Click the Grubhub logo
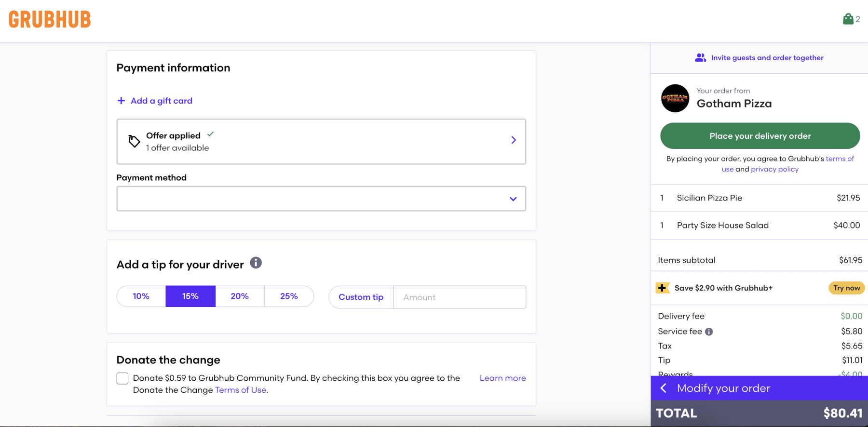Viewport: 868px width, 427px height. point(50,20)
